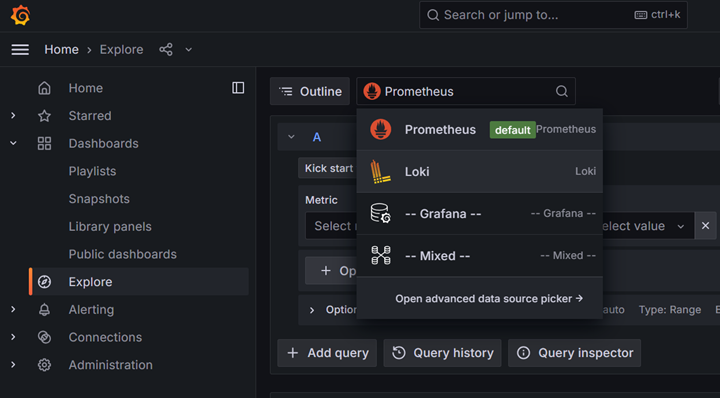Click the Explore compass icon
This screenshot has height=398, width=720.
[45, 282]
